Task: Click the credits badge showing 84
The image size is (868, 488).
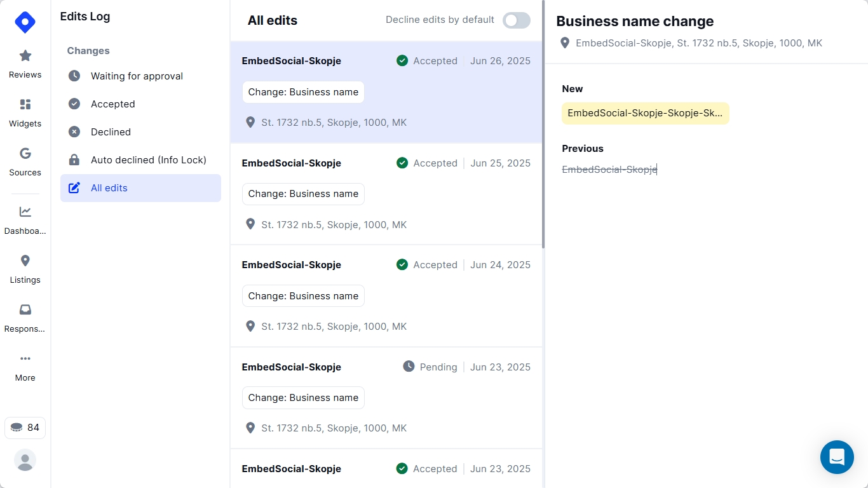Action: click(25, 428)
